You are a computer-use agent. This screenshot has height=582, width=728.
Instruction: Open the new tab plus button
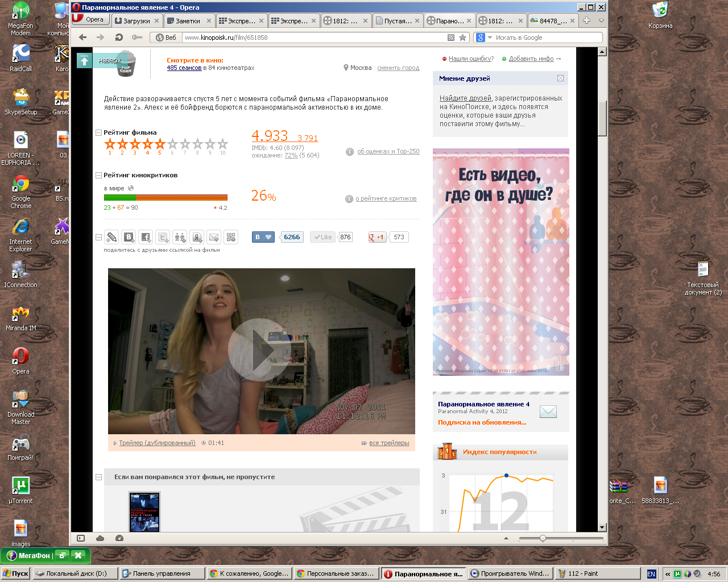click(586, 20)
